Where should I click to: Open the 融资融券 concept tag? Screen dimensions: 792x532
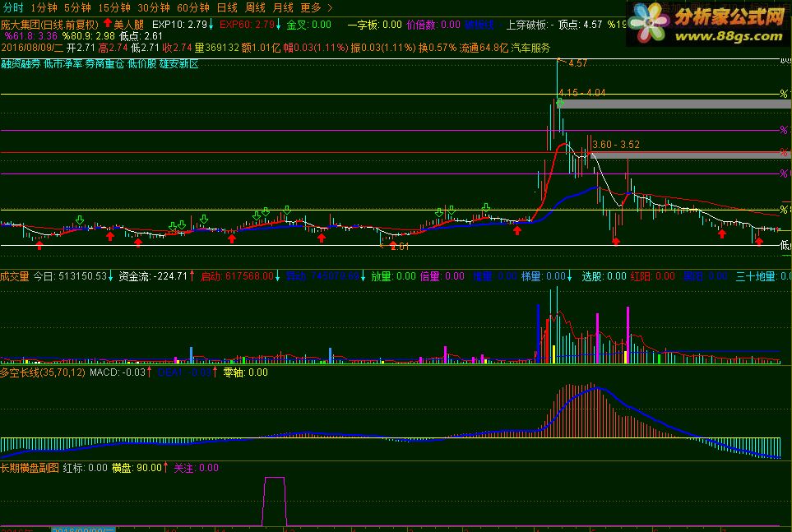(21, 63)
